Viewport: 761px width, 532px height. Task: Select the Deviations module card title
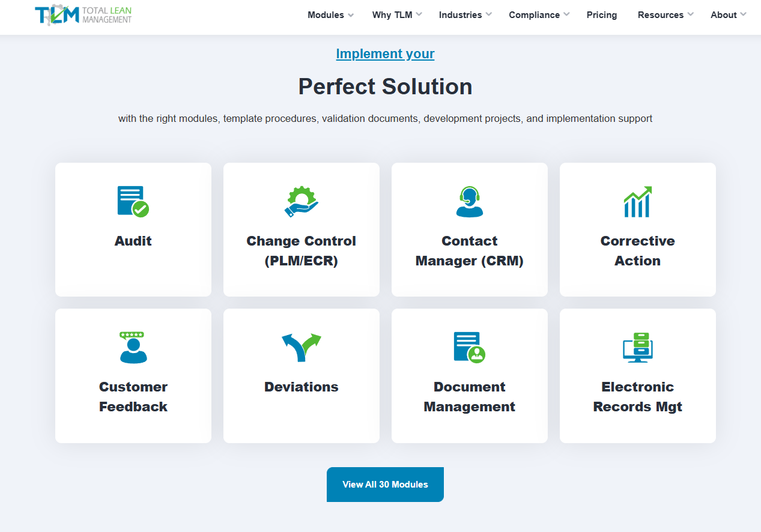pyautogui.click(x=302, y=387)
